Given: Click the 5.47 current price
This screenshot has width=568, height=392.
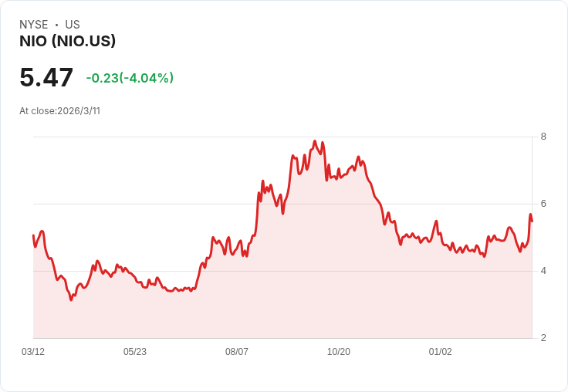Looking at the screenshot, I should 46,78.
